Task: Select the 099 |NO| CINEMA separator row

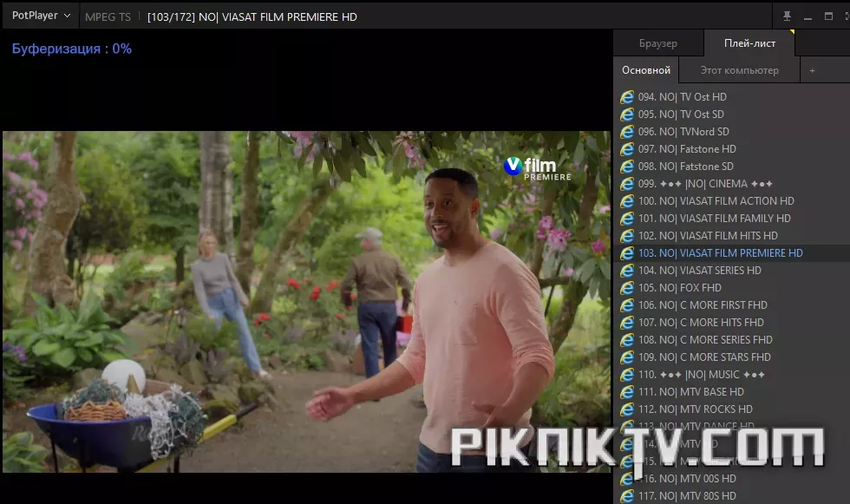Action: [732, 184]
